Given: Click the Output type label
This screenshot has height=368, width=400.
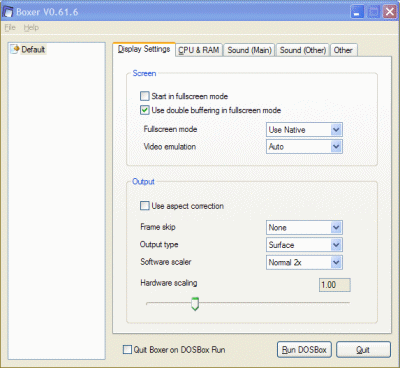Looking at the screenshot, I should (159, 245).
